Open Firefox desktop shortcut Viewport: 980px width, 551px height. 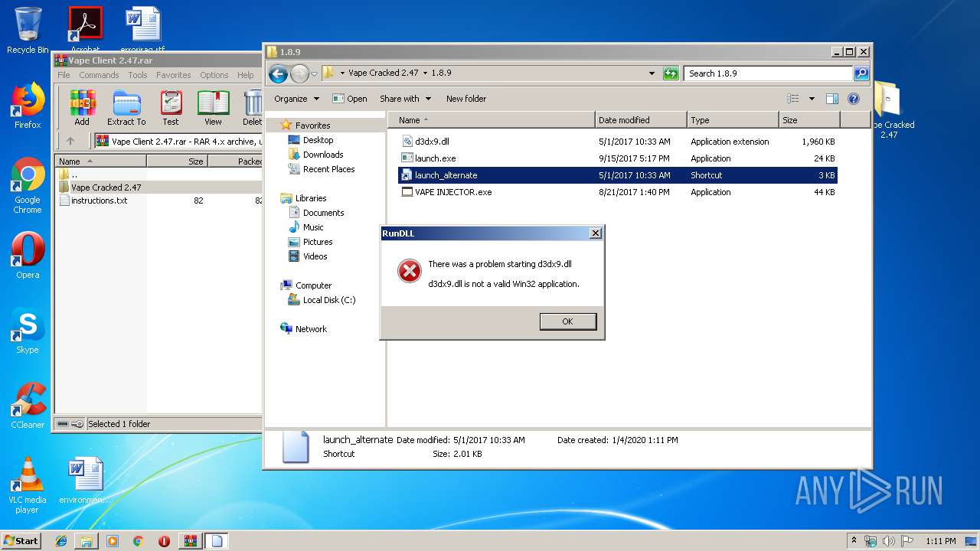coord(28,107)
